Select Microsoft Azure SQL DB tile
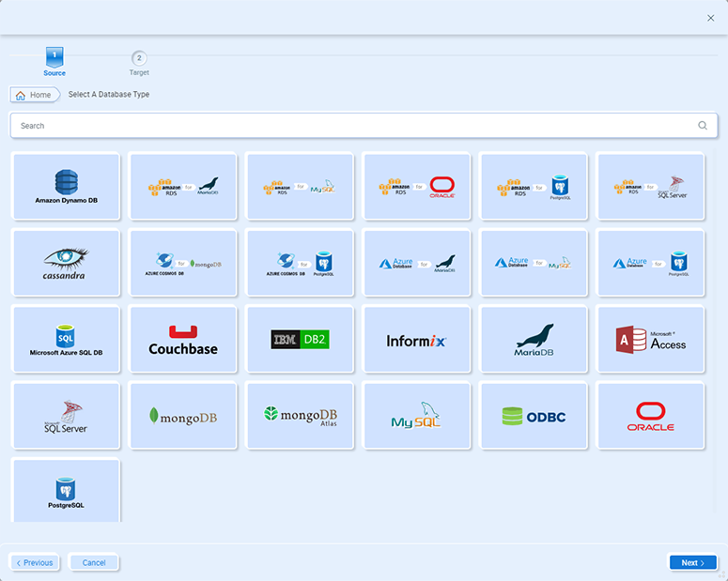728x581 pixels. (x=66, y=339)
